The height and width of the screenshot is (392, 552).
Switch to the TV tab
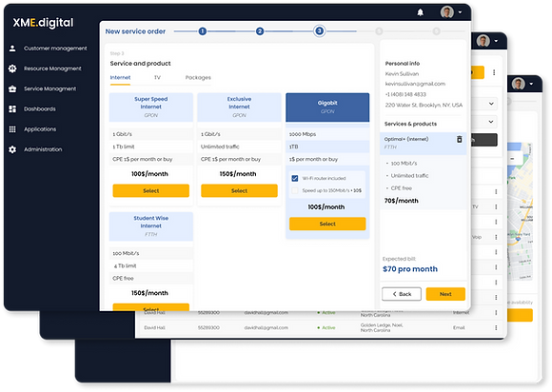pos(157,77)
